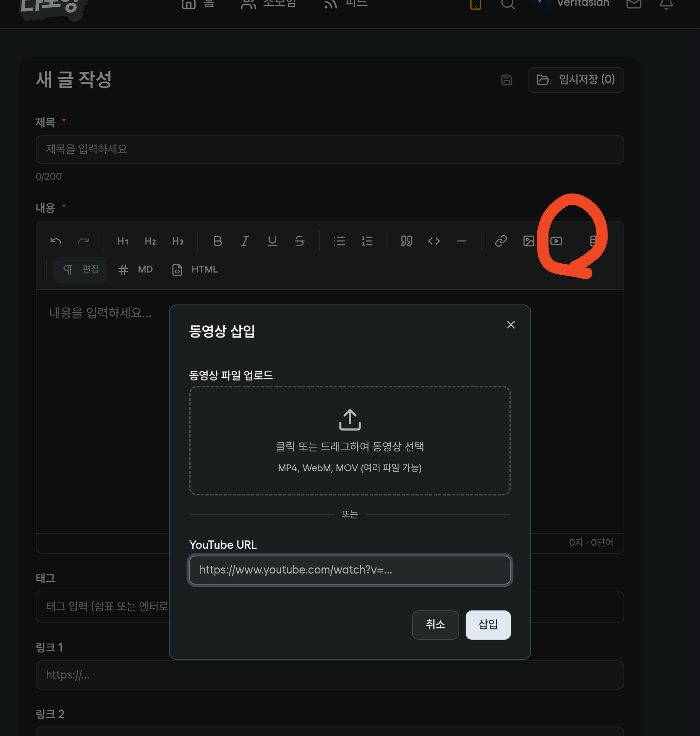700x736 pixels.
Task: Click the yellow mobile phone icon
Action: coord(476,4)
